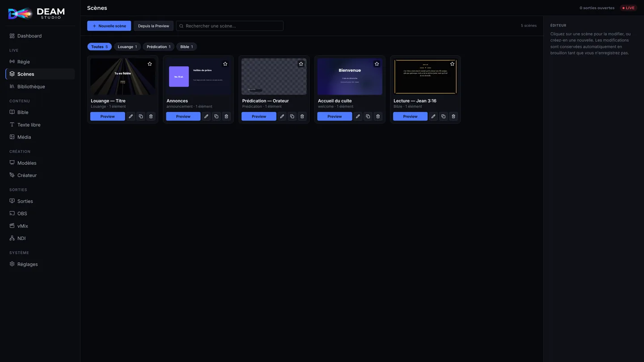Delete the Louange — Titre scene

pos(151,116)
